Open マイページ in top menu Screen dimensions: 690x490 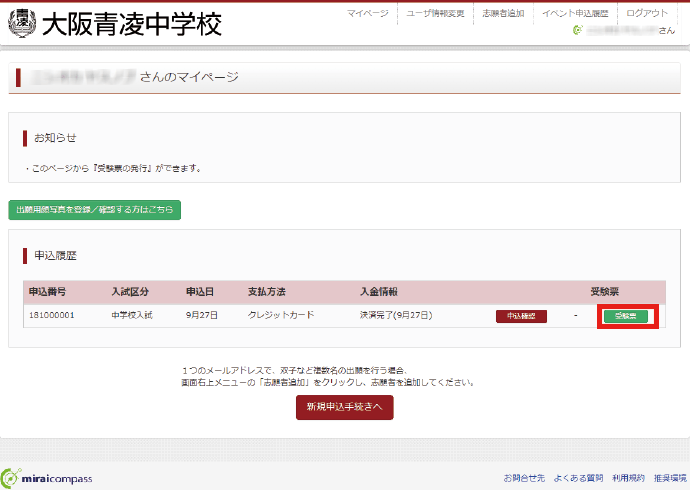pyautogui.click(x=367, y=14)
